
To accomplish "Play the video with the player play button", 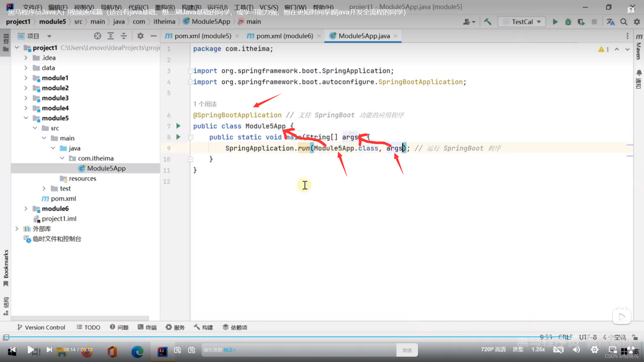I will (x=31, y=350).
